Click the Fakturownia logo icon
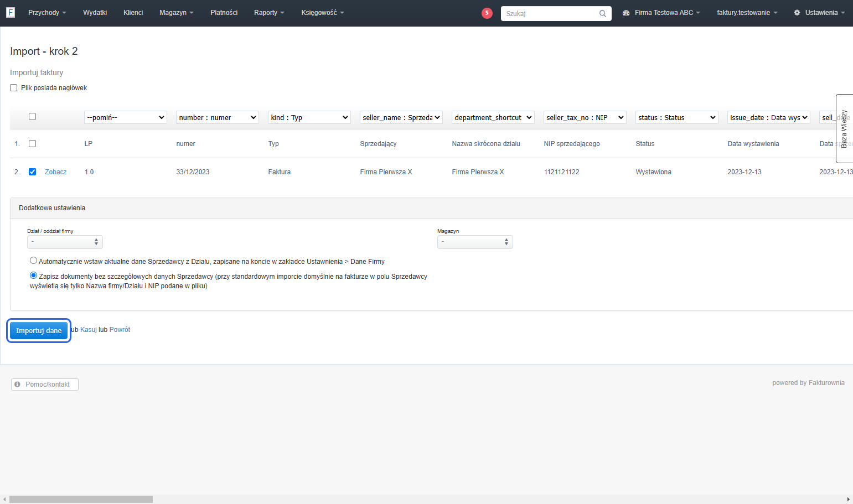Screen dimensions: 853x504 point(11,12)
